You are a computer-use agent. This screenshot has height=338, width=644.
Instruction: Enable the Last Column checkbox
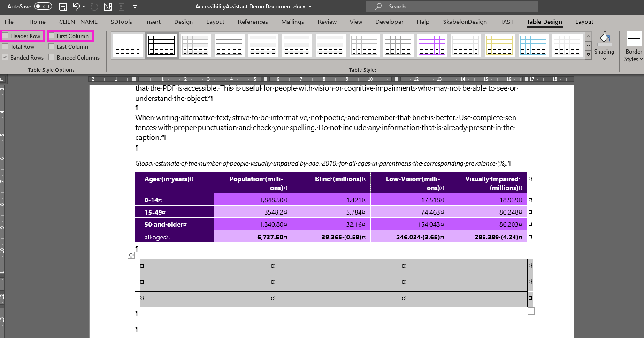[52, 46]
